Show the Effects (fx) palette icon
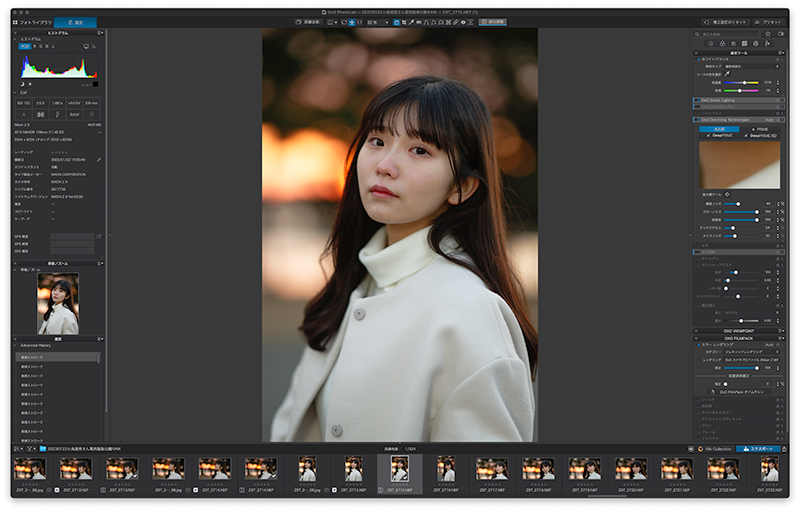The height and width of the screenshot is (511, 800). (767, 44)
